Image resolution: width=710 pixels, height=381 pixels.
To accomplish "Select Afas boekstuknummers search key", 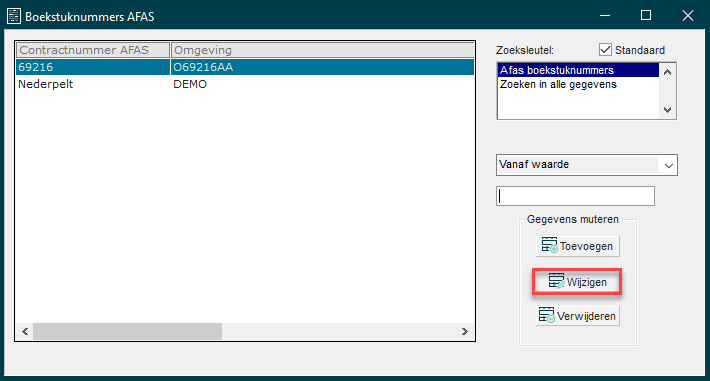I will click(x=578, y=70).
